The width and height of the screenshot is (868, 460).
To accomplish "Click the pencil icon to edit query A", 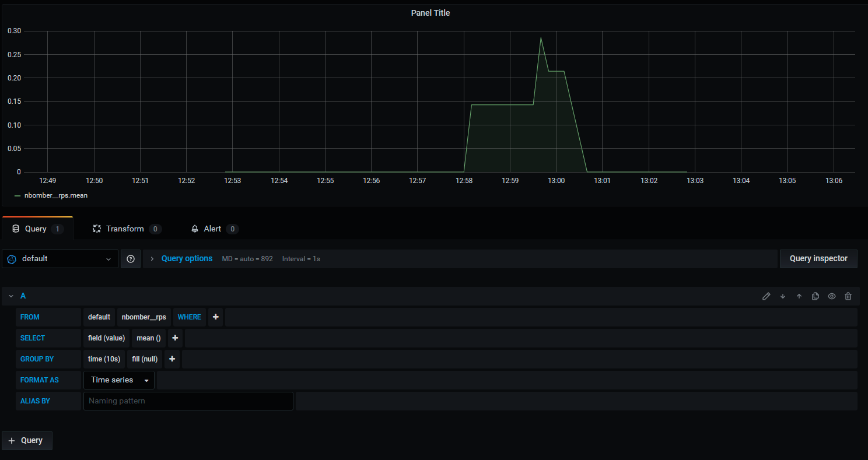I will (766, 296).
